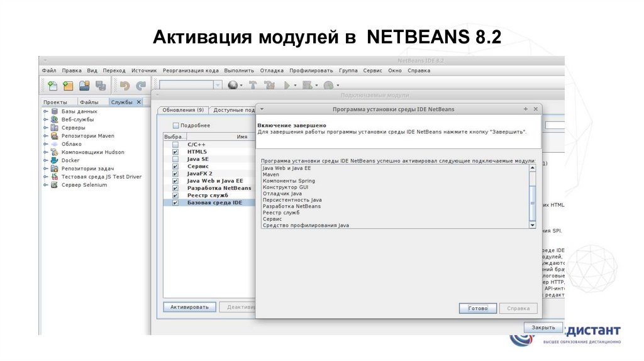Click the Build Project hammer icon
The image size is (644, 361).
pos(253,85)
